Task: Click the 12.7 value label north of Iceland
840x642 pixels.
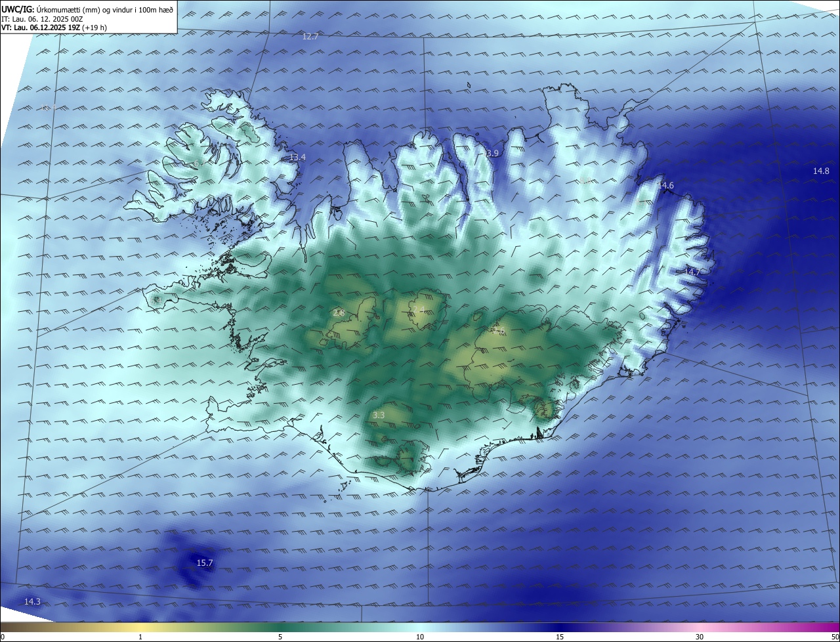Action: click(310, 36)
